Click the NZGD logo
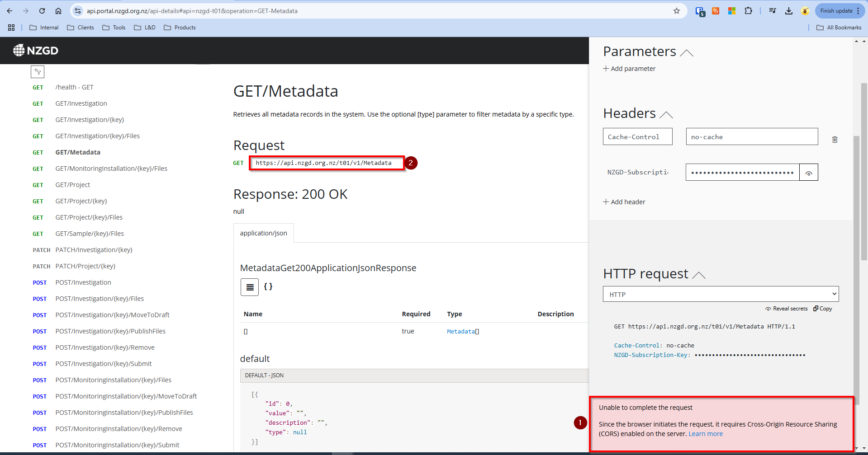868x455 pixels. [x=36, y=51]
